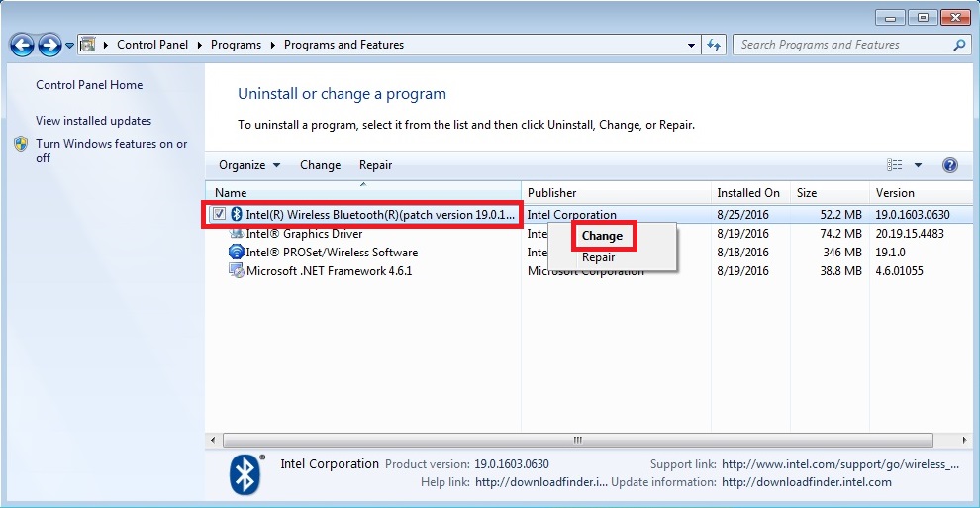Screen dimensions: 980x508
Task: Open the address bar history dropdown
Action: [x=691, y=45]
